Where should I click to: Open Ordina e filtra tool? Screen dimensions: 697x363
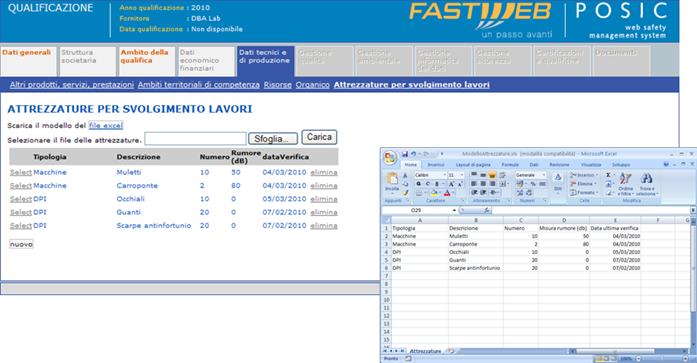[625, 184]
